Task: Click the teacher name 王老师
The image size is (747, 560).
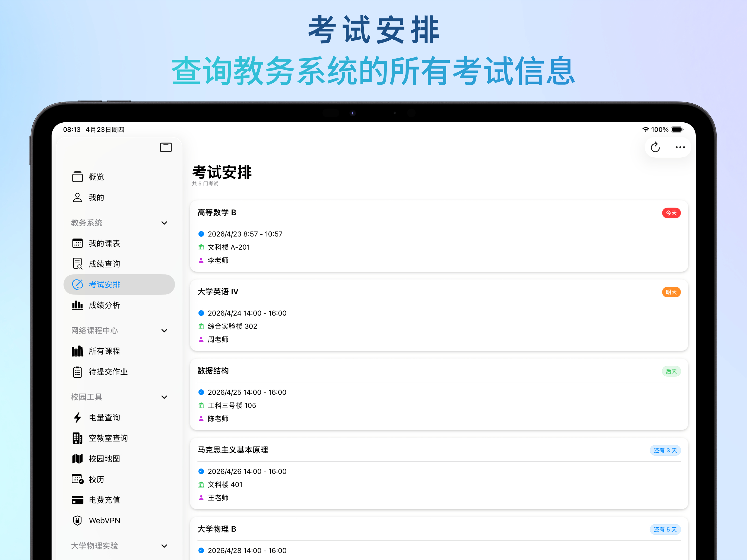Action: coord(218,498)
